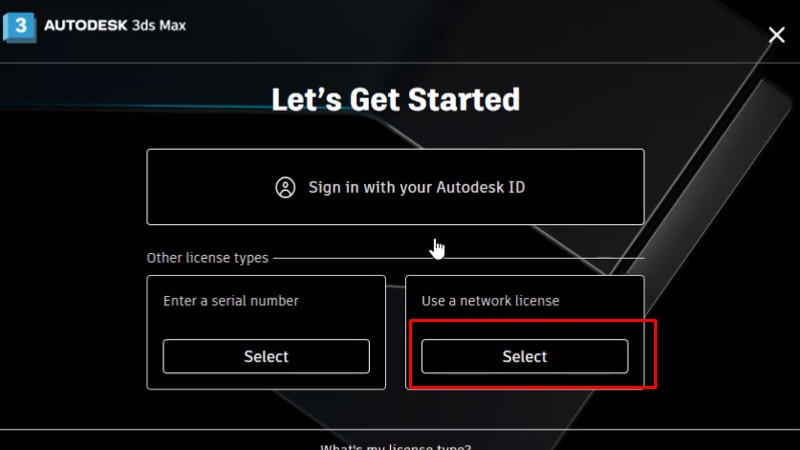Choose the network license card
Viewport: 800px width, 450px height.
pyautogui.click(x=524, y=356)
